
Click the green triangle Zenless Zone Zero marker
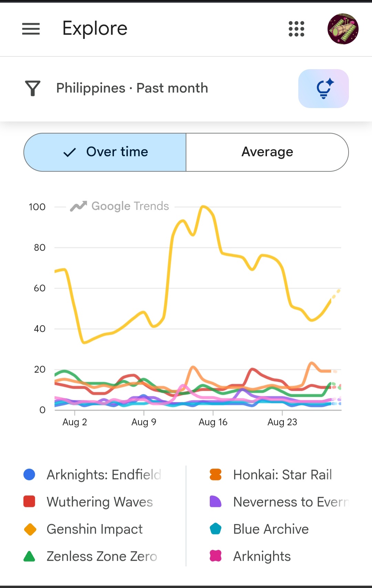29,556
